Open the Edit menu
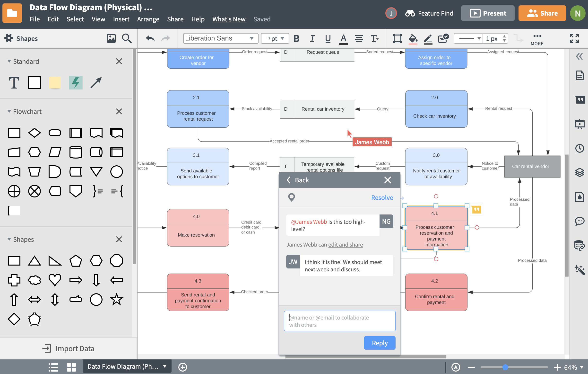 coord(52,19)
